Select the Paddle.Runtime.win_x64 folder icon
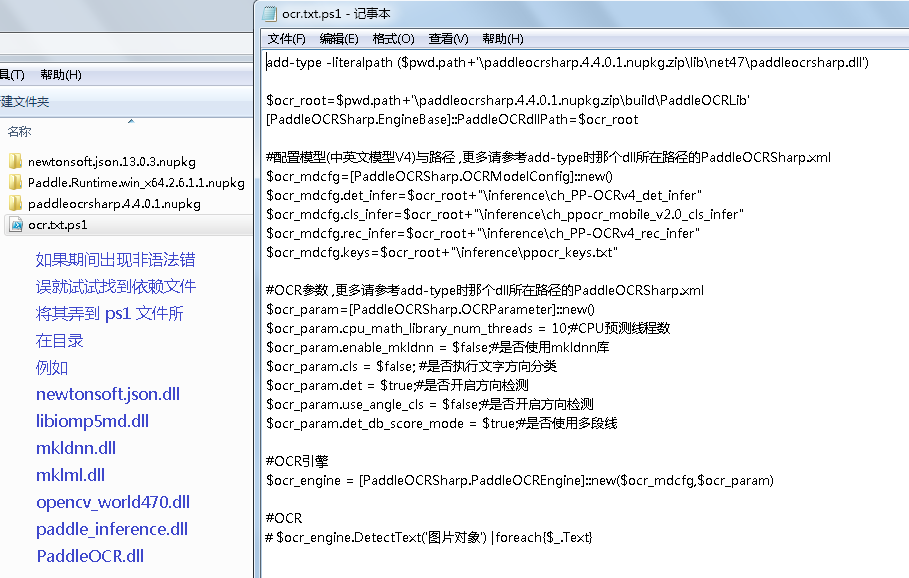The image size is (909, 578). pyautogui.click(x=16, y=183)
